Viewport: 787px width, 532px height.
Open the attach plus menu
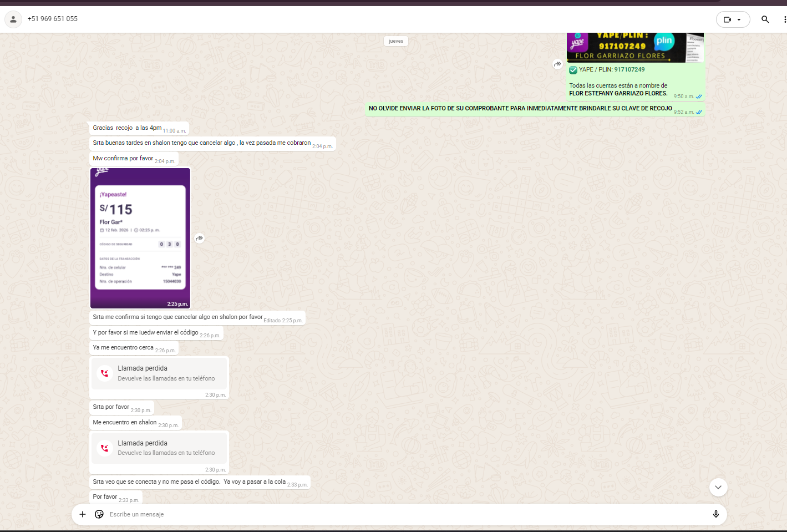[x=83, y=514]
